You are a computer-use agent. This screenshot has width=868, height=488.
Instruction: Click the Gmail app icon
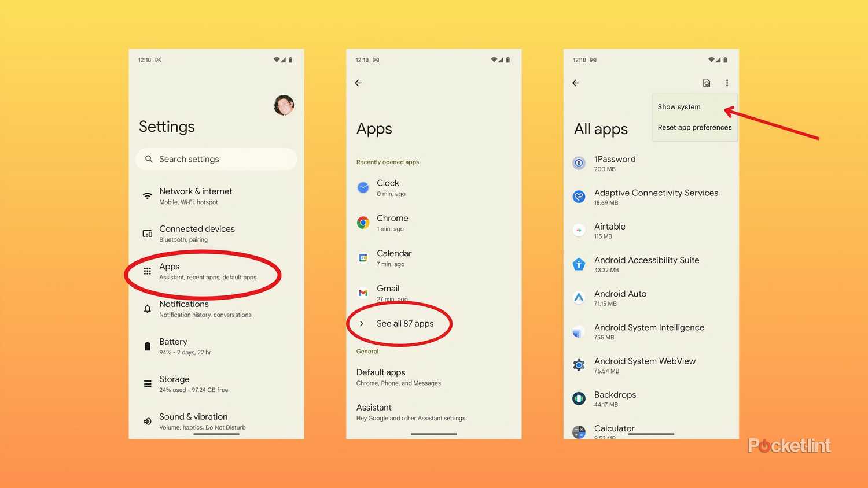(x=363, y=293)
